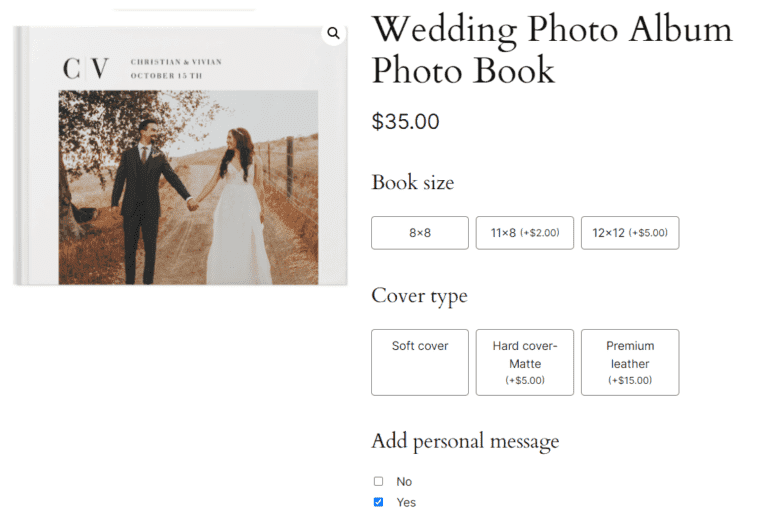Click the "No" label text

(x=404, y=481)
